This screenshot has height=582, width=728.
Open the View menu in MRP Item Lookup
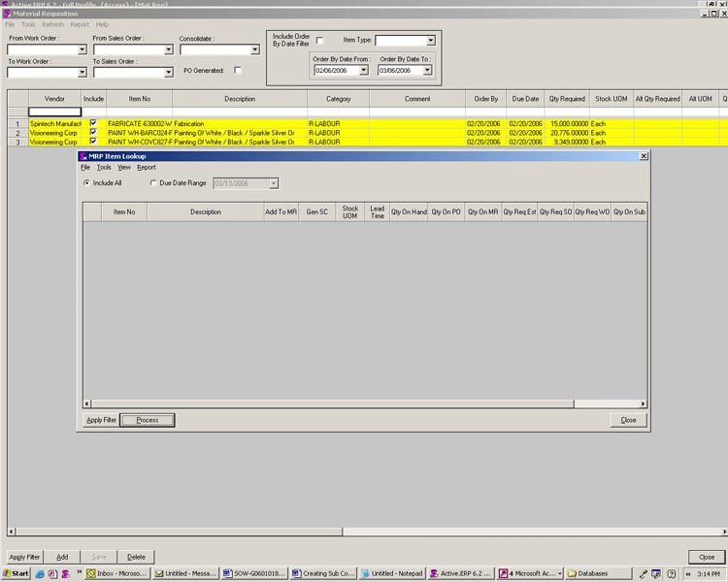coord(124,168)
